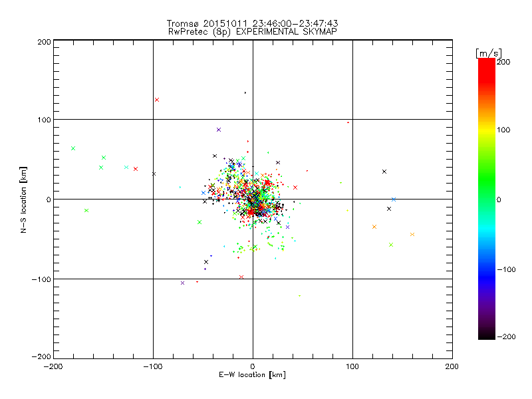
Task: Select yellow-green dot below the -100 km line
Action: [299, 296]
